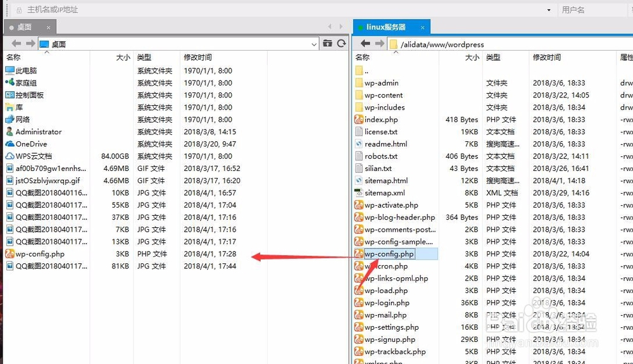Image resolution: width=633 pixels, height=364 pixels.
Task: Select the 10KB QQ截图 JPG file
Action: click(51, 193)
